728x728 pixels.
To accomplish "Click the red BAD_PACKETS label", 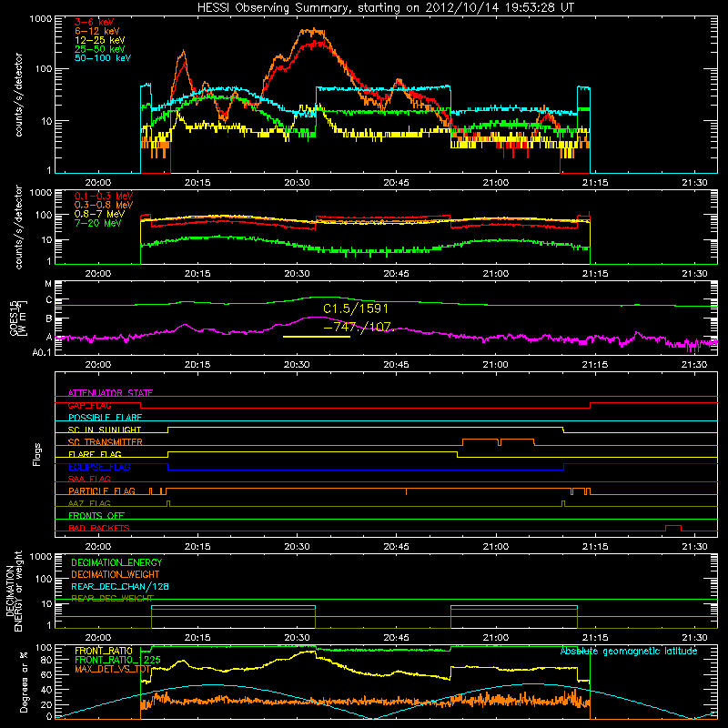I will (99, 528).
